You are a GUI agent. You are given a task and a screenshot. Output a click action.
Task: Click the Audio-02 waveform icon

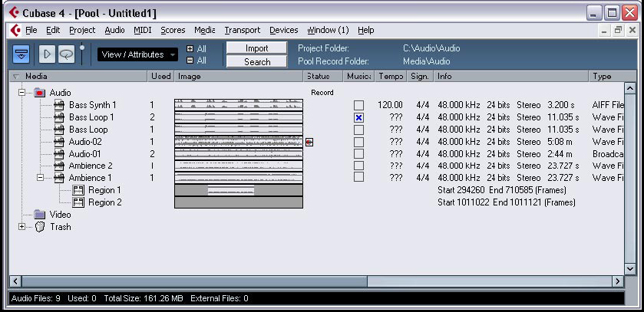[59, 142]
